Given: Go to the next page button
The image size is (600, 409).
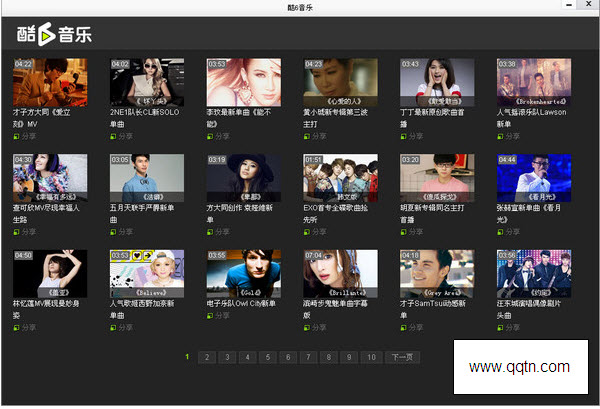Looking at the screenshot, I should [x=403, y=357].
